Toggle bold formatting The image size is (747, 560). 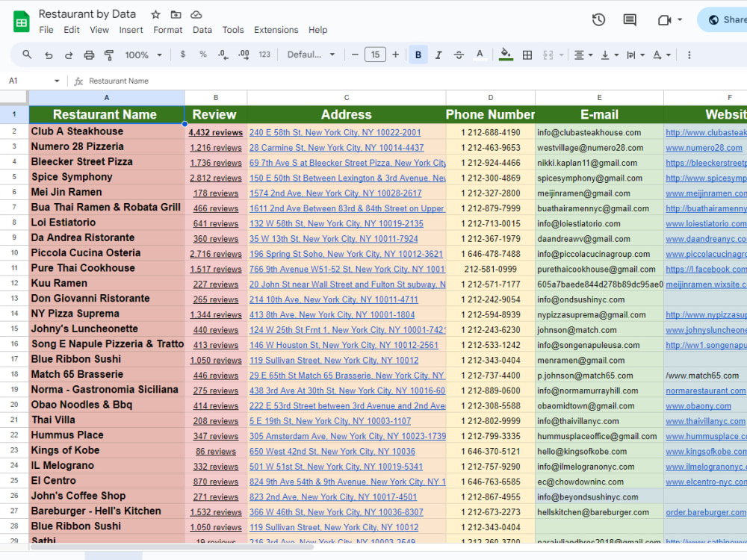418,55
